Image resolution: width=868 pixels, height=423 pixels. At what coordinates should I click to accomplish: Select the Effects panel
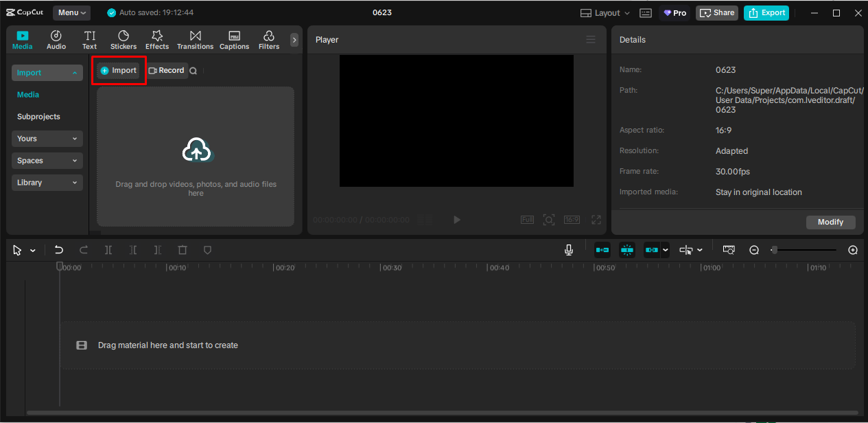157,38
